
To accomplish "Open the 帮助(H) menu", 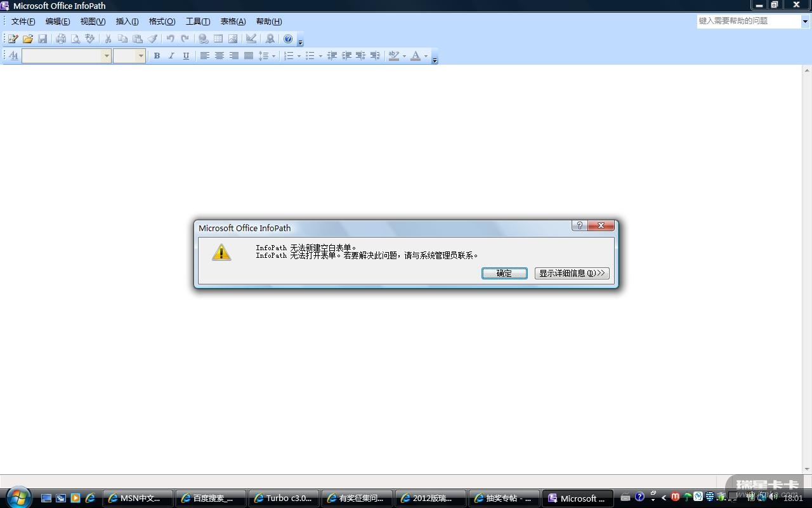I will (269, 22).
